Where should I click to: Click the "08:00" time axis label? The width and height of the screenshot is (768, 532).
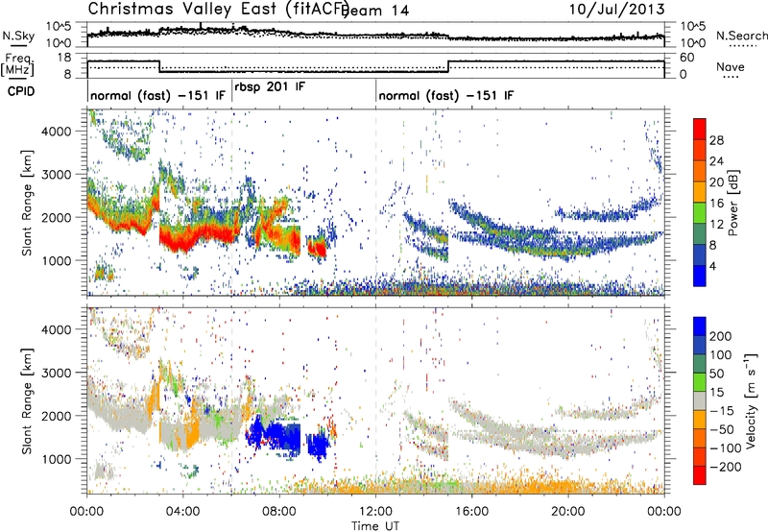(279, 512)
